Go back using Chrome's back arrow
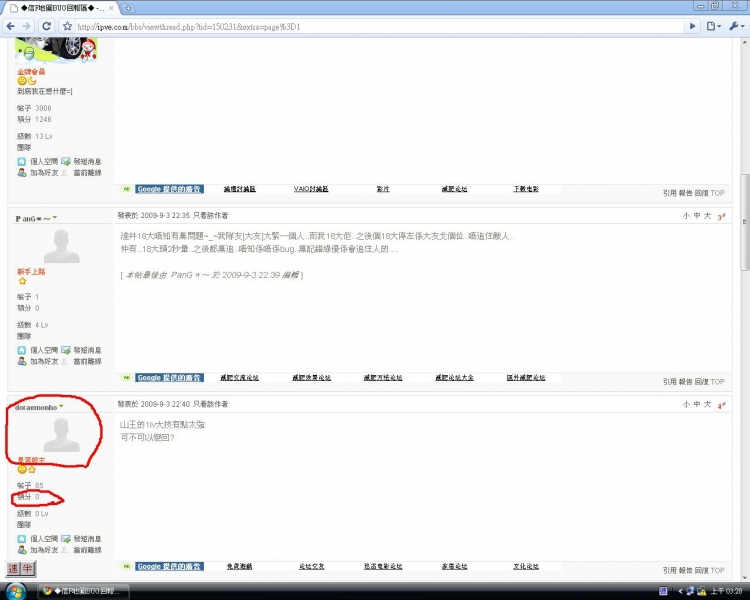The height and width of the screenshot is (600, 750). pos(11,26)
